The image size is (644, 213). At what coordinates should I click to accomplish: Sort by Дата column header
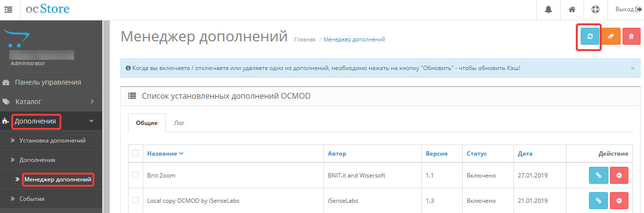[525, 154]
